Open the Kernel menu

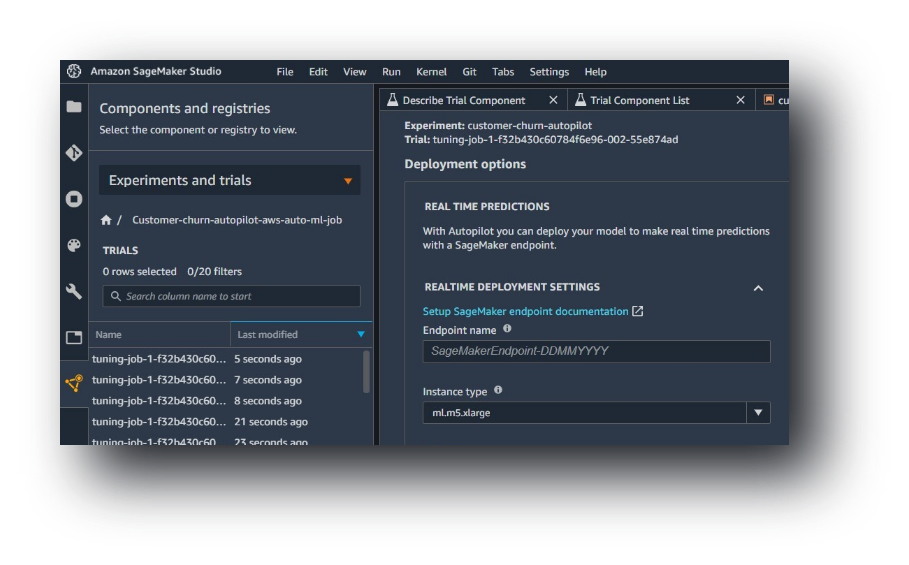(x=431, y=72)
